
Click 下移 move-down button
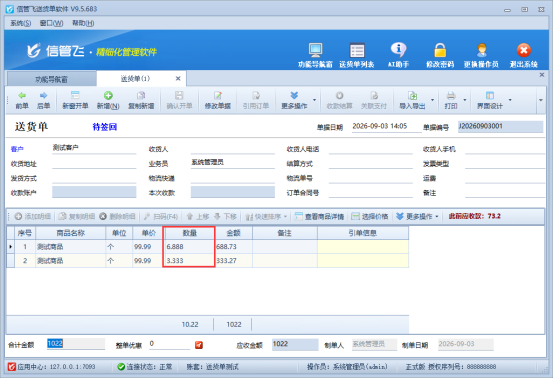(225, 217)
